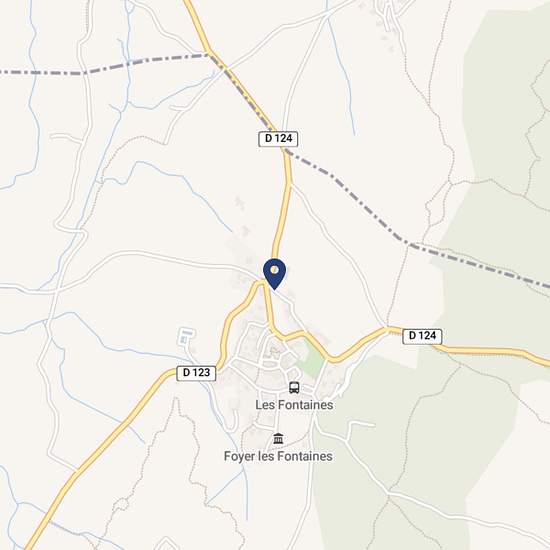Click the blue-outlined building west of the village
This screenshot has width=550, height=550.
pos(185,336)
